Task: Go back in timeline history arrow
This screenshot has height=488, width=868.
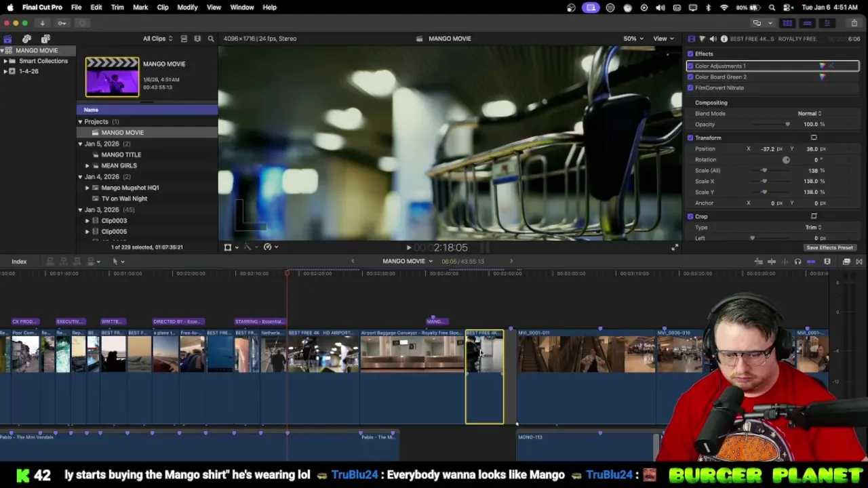Action: tap(352, 262)
